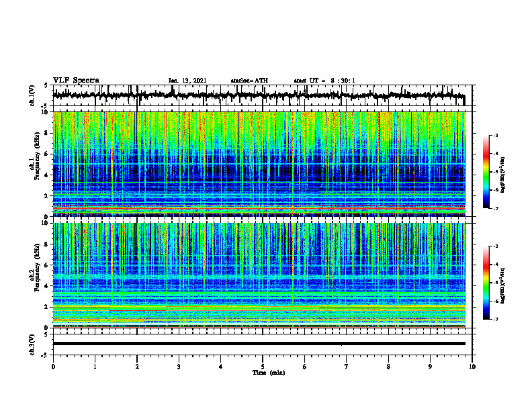Click time axis tick label "3"
The width and height of the screenshot is (532, 411).
tap(179, 367)
